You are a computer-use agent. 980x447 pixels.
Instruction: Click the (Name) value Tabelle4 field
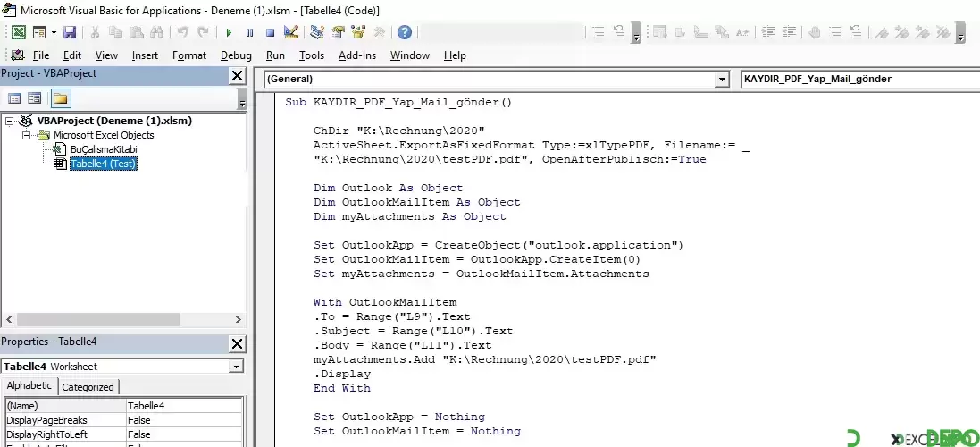(x=184, y=406)
